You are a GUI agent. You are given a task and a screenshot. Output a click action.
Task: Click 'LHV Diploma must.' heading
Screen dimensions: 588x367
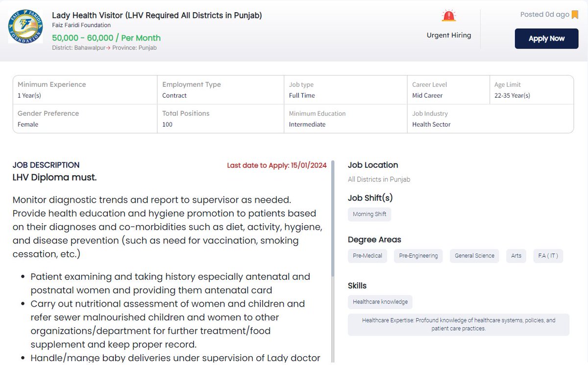[54, 177]
